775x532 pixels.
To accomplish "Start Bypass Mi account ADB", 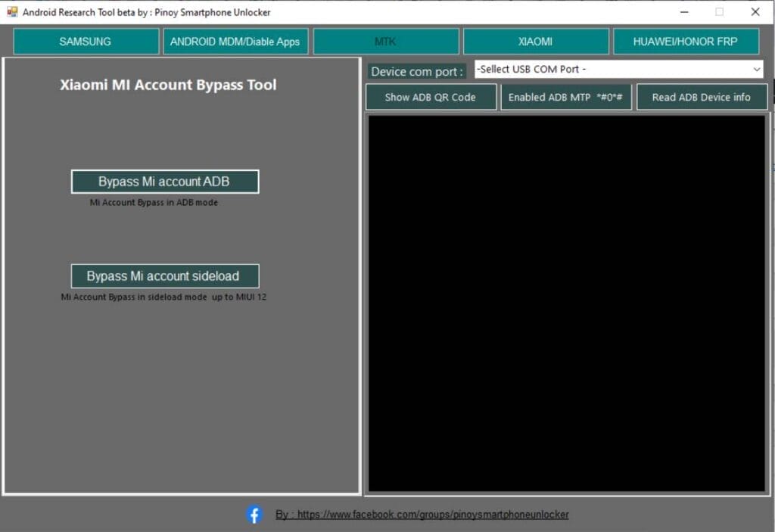I will (164, 182).
